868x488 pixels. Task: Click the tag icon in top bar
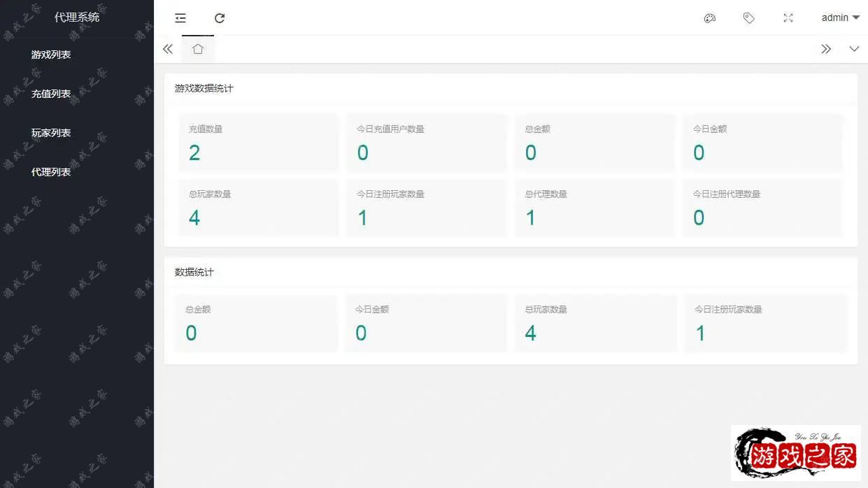click(x=748, y=18)
